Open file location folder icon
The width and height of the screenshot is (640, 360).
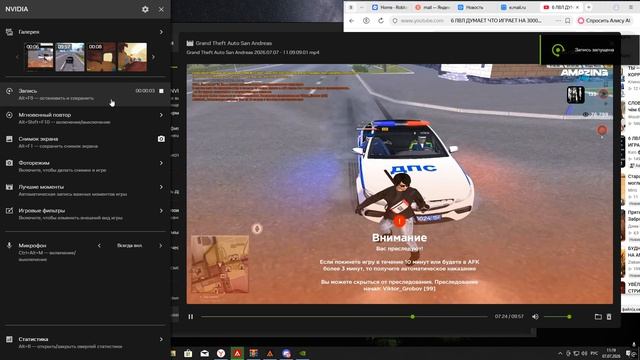click(598, 317)
